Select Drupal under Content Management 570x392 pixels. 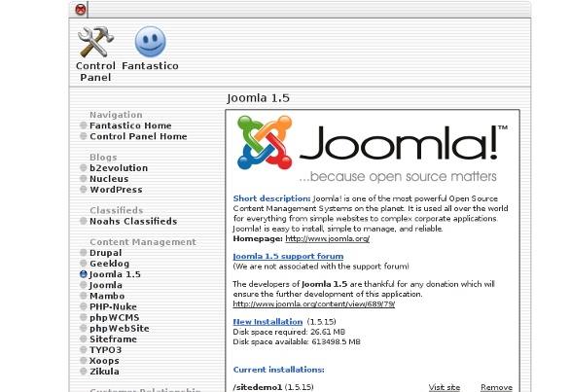coord(106,253)
